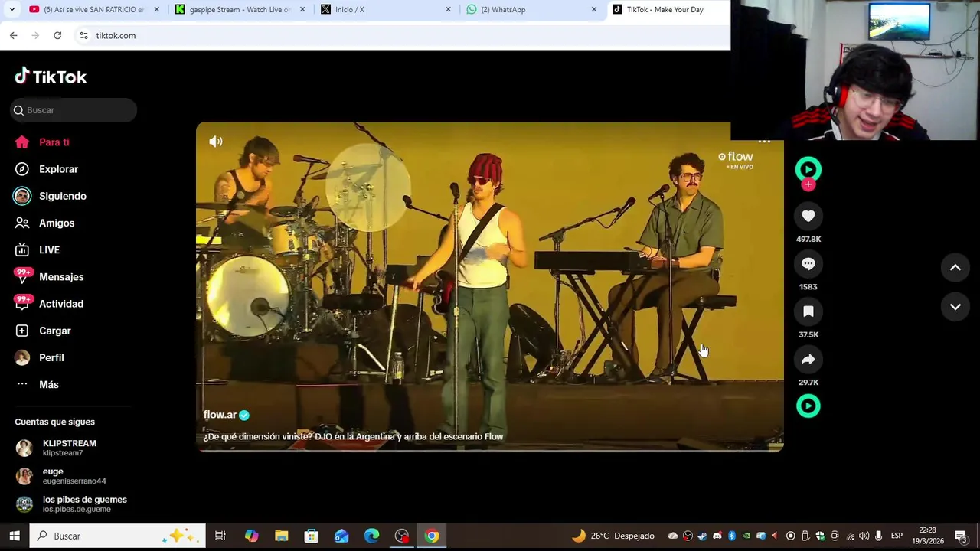Go to the previous video with the up chevron

point(955,267)
